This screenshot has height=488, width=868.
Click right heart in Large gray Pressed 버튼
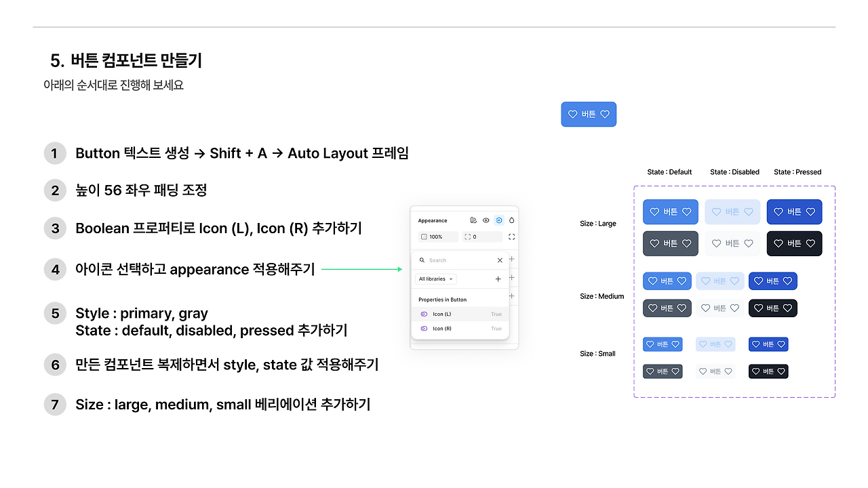tap(810, 243)
